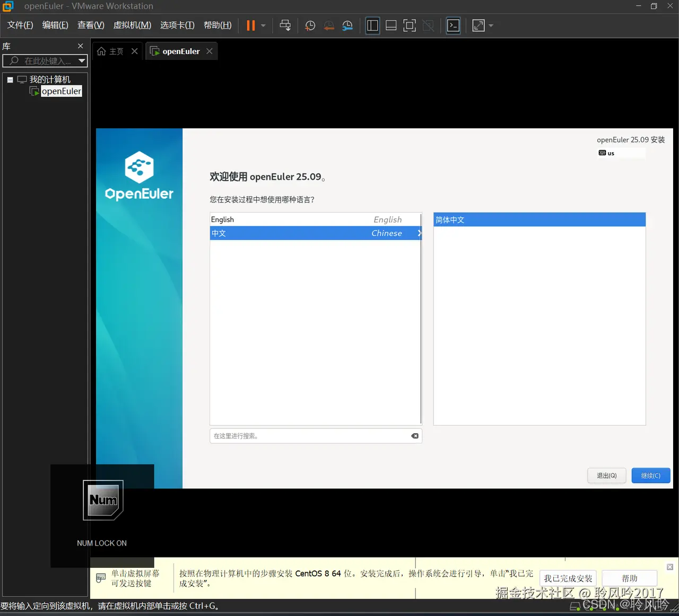The image size is (679, 616).
Task: Click the home icon on the 主页 tab
Action: coord(101,51)
